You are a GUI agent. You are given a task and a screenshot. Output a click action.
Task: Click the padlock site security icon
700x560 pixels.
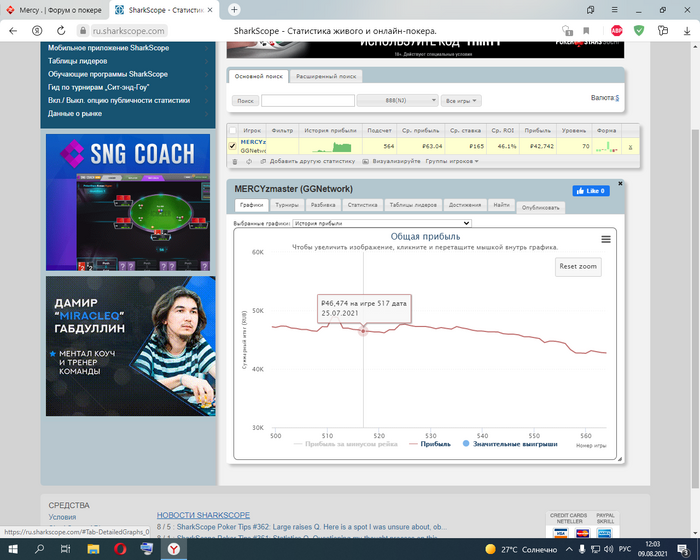83,31
